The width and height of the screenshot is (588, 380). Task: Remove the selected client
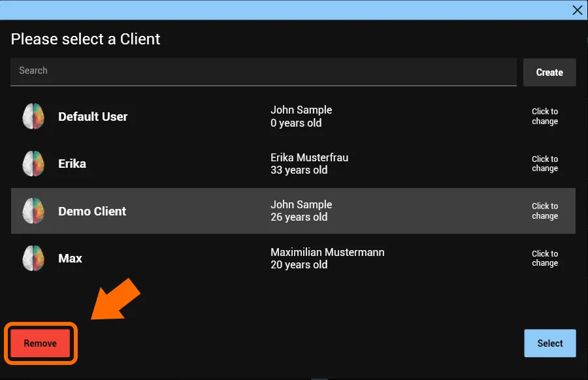[40, 343]
